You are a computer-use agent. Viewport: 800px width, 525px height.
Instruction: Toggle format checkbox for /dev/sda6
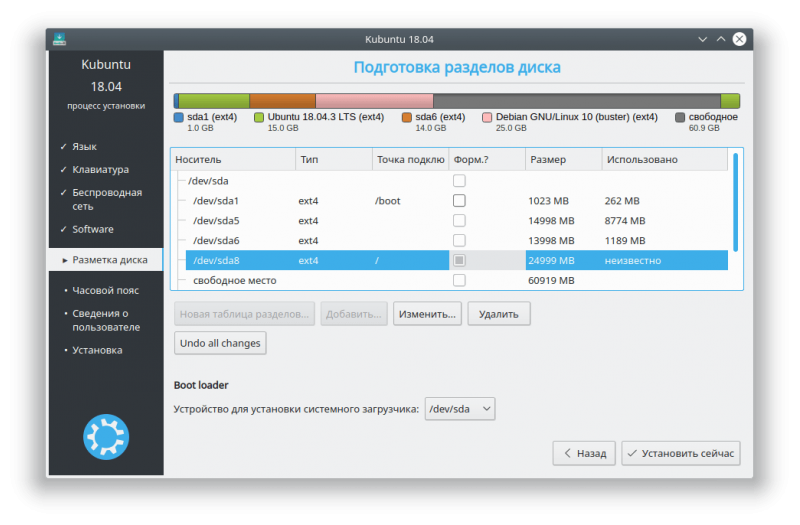click(x=459, y=240)
